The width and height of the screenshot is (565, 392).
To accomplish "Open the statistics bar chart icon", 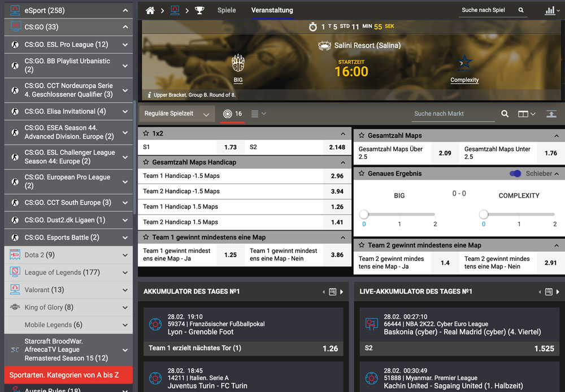I will point(549,11).
